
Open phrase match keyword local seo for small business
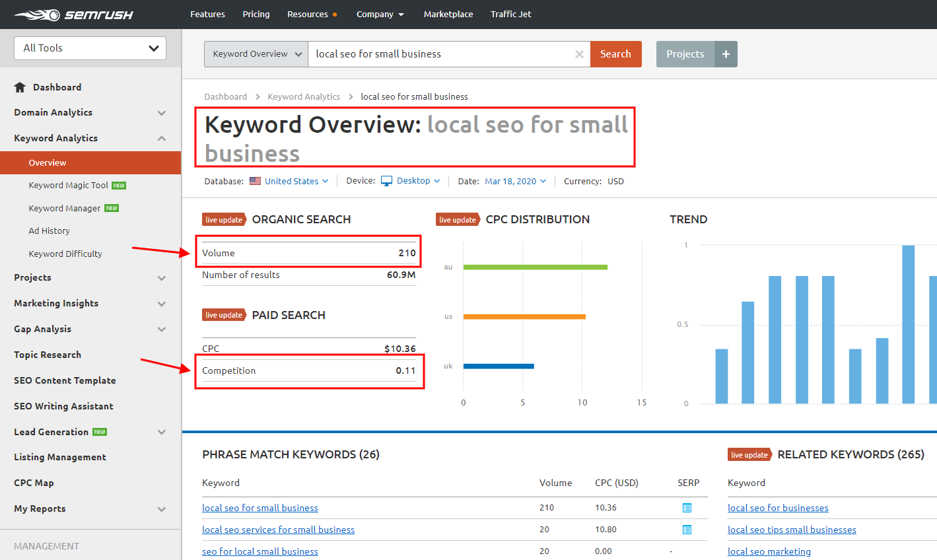coord(260,508)
